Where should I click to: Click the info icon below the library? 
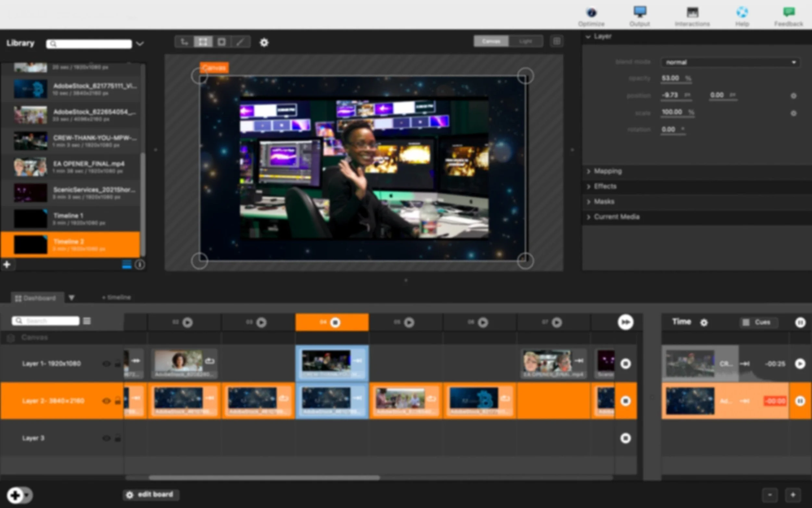[140, 265]
